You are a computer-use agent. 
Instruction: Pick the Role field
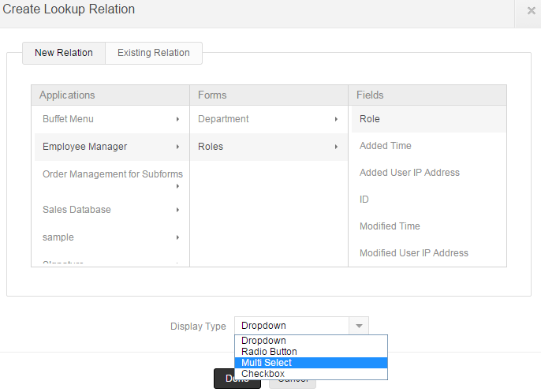pos(370,119)
